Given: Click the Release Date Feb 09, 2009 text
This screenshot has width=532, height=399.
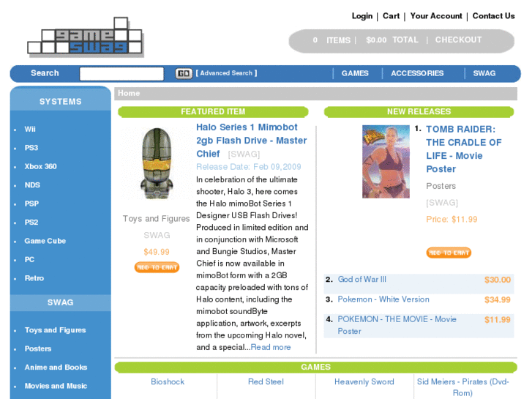Looking at the screenshot, I should coord(249,167).
